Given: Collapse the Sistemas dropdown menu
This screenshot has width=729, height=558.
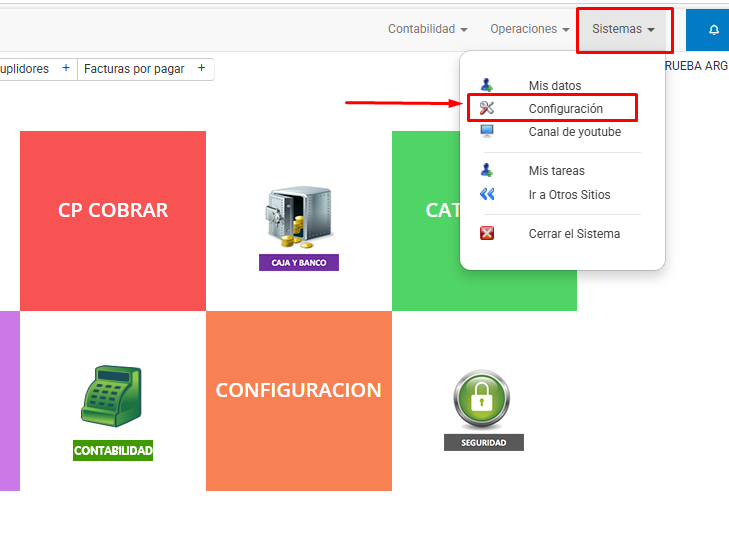Looking at the screenshot, I should pyautogui.click(x=623, y=30).
